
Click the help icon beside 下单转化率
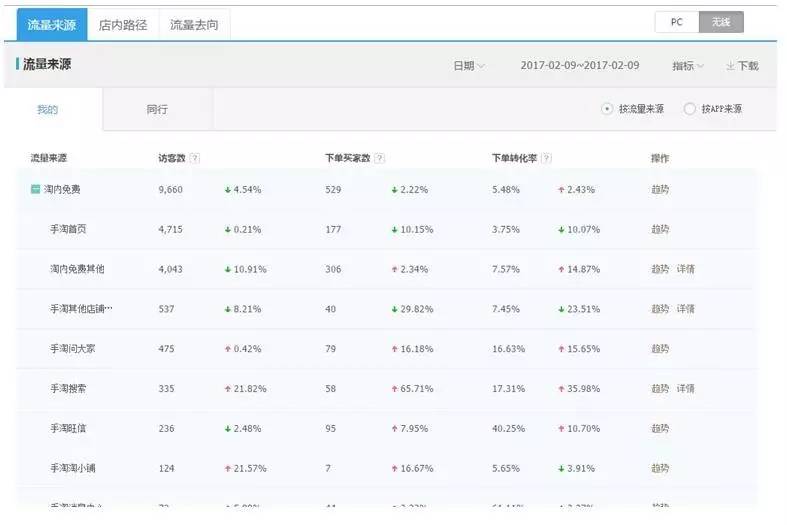click(x=546, y=158)
